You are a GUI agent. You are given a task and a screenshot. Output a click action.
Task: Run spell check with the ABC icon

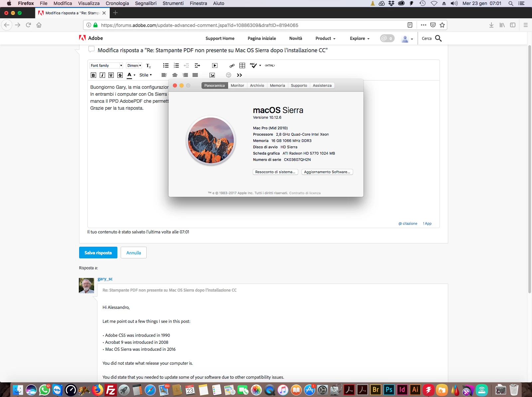coord(253,66)
